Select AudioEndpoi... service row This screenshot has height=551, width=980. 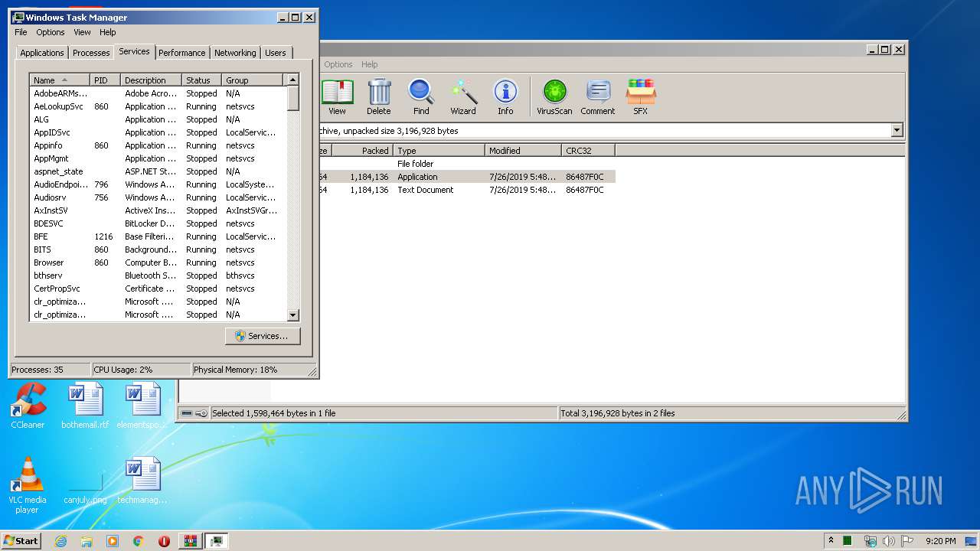pos(158,184)
